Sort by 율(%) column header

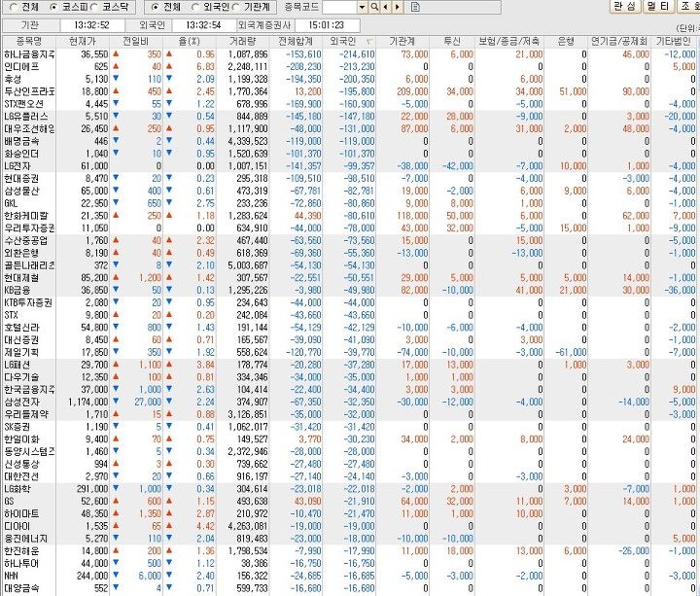190,42
